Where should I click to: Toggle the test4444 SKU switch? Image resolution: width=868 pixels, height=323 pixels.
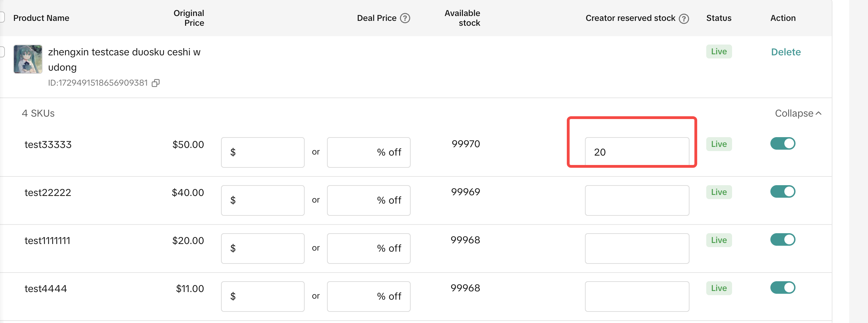[x=783, y=287]
